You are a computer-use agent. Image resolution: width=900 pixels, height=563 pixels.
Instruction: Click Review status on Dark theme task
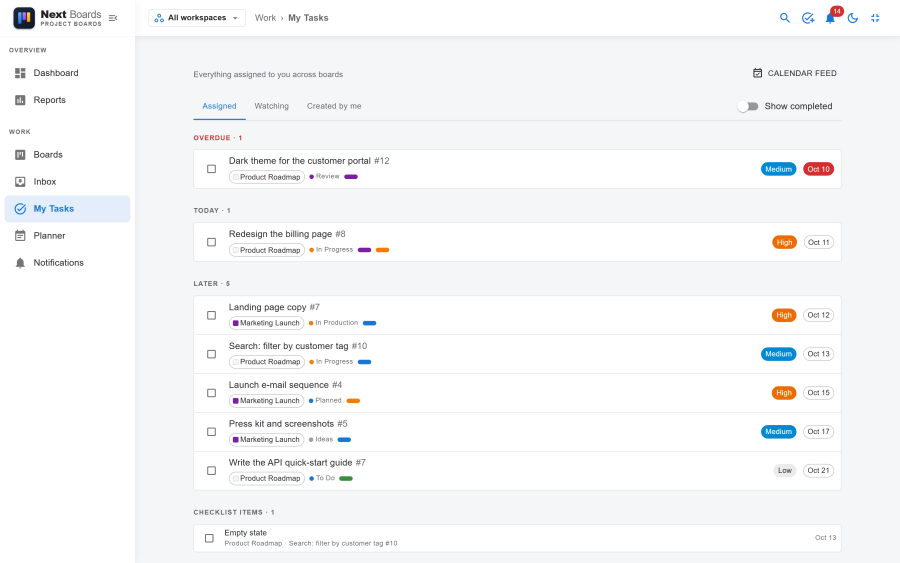point(324,177)
